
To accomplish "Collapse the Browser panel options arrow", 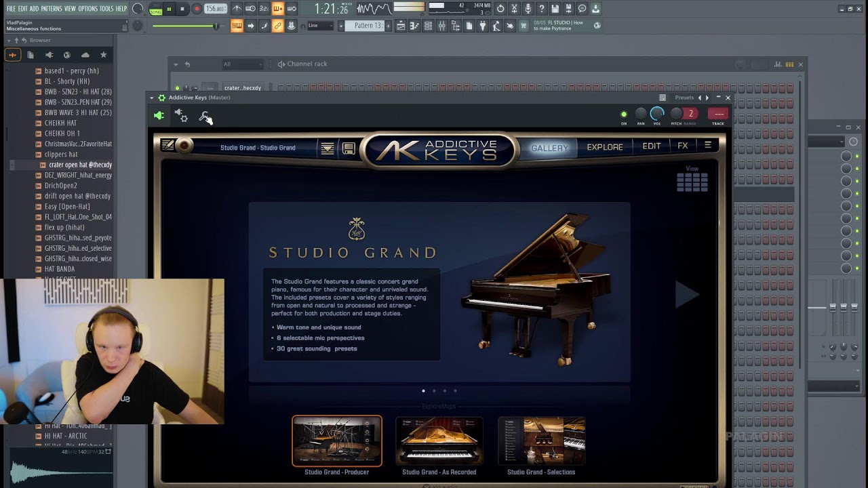I will click(9, 41).
